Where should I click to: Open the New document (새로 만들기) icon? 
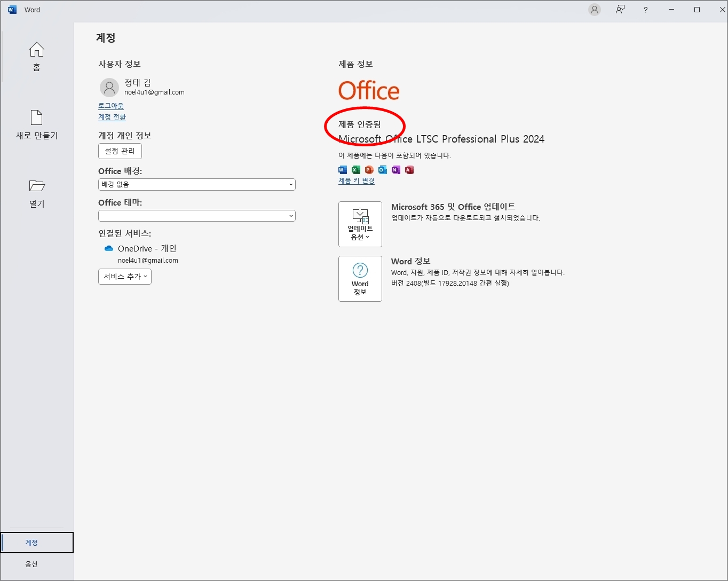pos(36,117)
